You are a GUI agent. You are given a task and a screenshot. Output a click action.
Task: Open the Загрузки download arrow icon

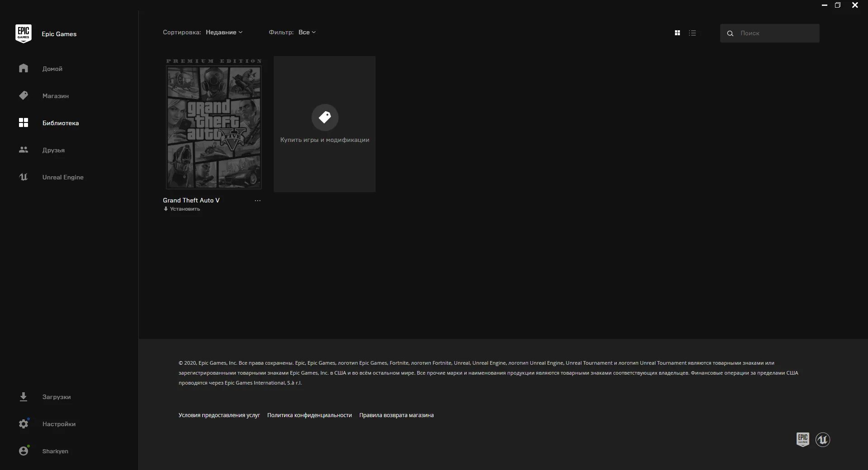(24, 396)
